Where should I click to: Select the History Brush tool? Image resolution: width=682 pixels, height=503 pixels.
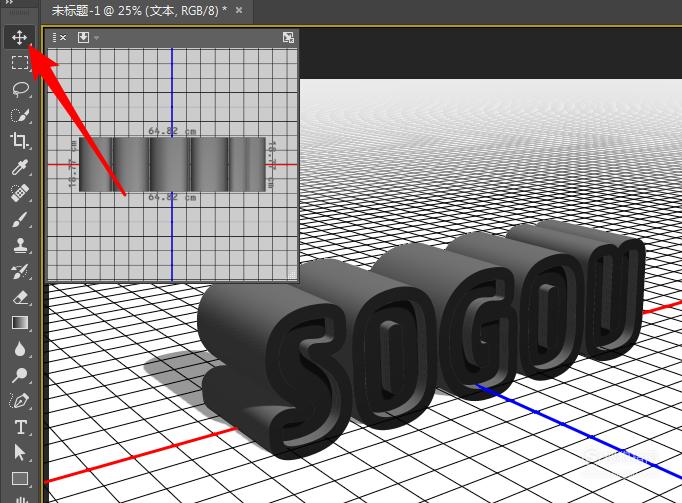coord(20,271)
